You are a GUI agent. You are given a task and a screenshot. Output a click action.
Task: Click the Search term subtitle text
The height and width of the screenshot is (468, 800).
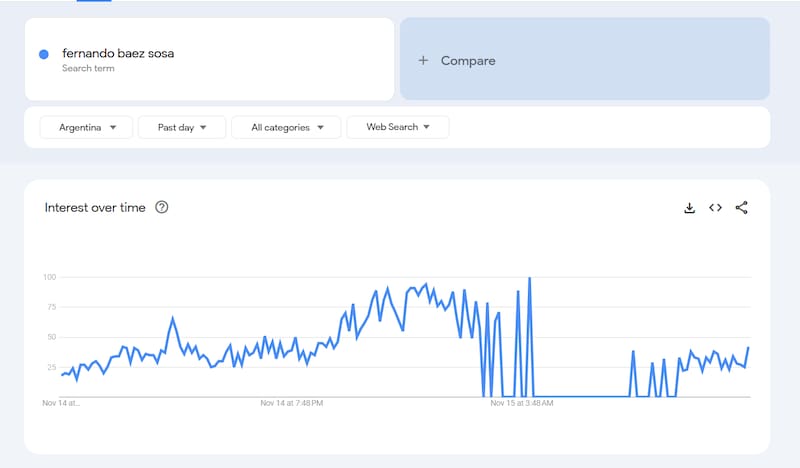pyautogui.click(x=88, y=68)
